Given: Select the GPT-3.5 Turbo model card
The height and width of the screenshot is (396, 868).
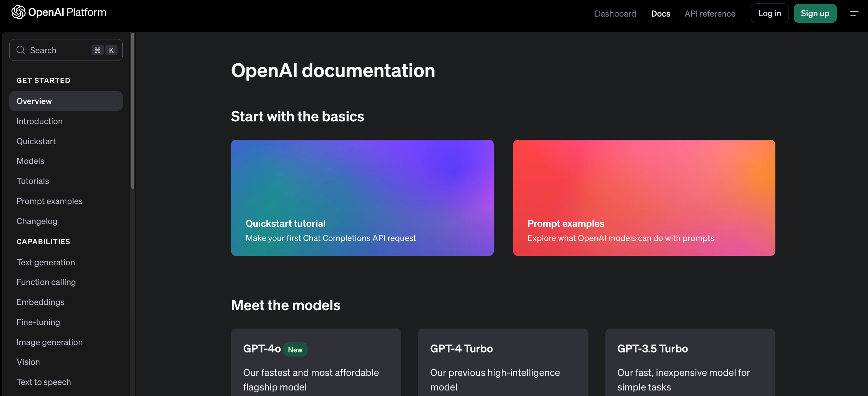Looking at the screenshot, I should 690,363.
